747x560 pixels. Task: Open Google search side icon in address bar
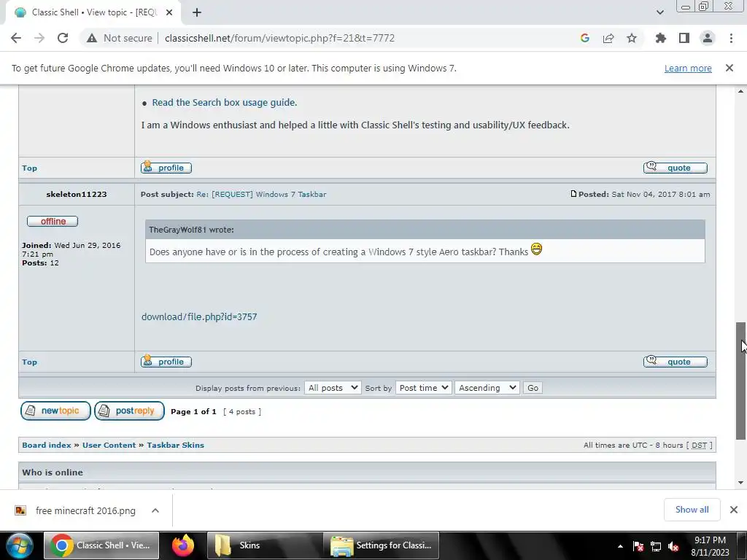(585, 38)
